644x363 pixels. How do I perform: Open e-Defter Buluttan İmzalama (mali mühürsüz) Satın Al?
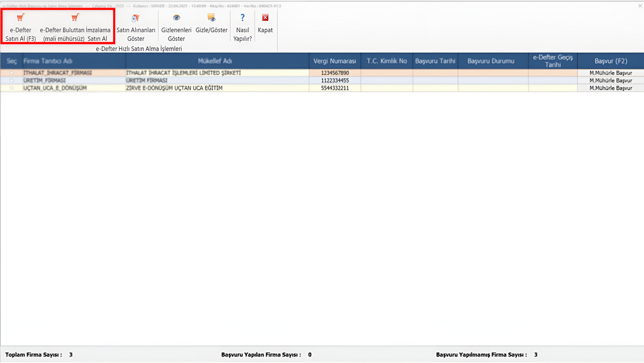(x=75, y=27)
